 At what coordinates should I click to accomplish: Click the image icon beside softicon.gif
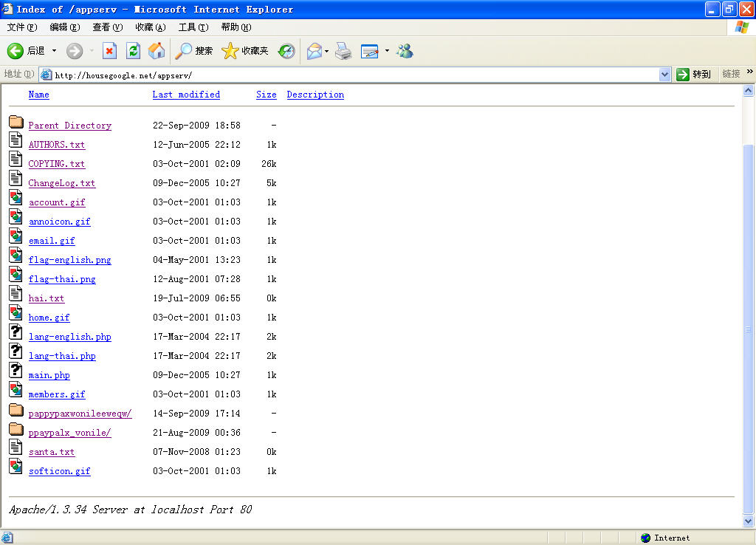(x=16, y=467)
